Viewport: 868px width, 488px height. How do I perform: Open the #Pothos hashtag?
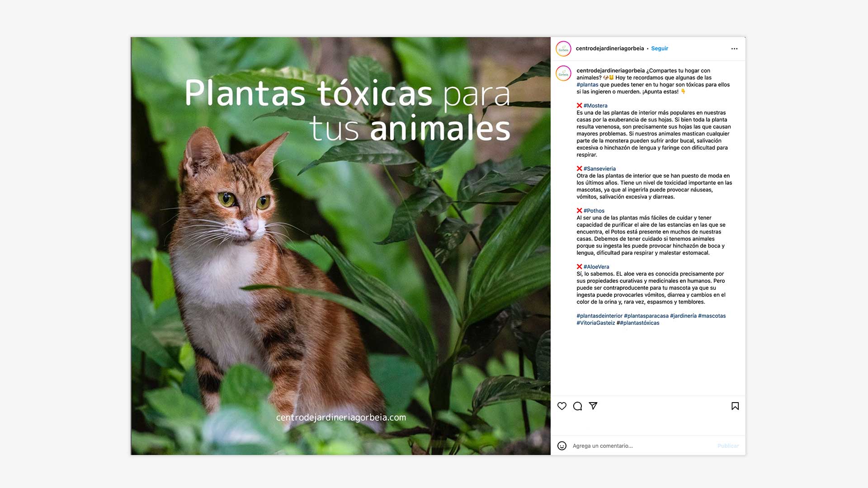(594, 211)
